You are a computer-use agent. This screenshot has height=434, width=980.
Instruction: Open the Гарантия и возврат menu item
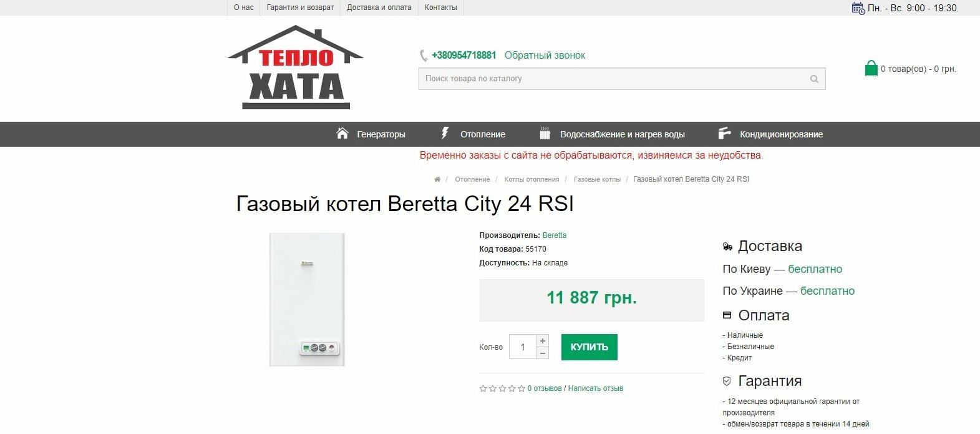[300, 7]
